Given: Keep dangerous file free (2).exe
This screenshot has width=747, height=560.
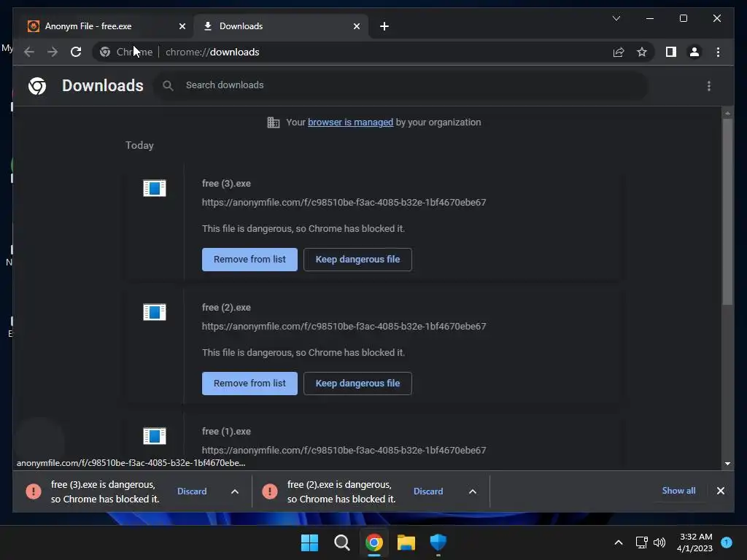Looking at the screenshot, I should (x=357, y=384).
